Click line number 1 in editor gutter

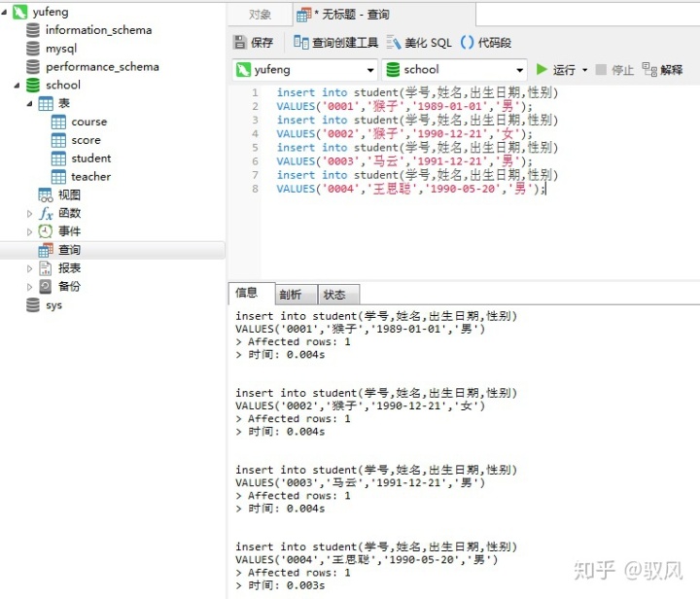pos(255,92)
